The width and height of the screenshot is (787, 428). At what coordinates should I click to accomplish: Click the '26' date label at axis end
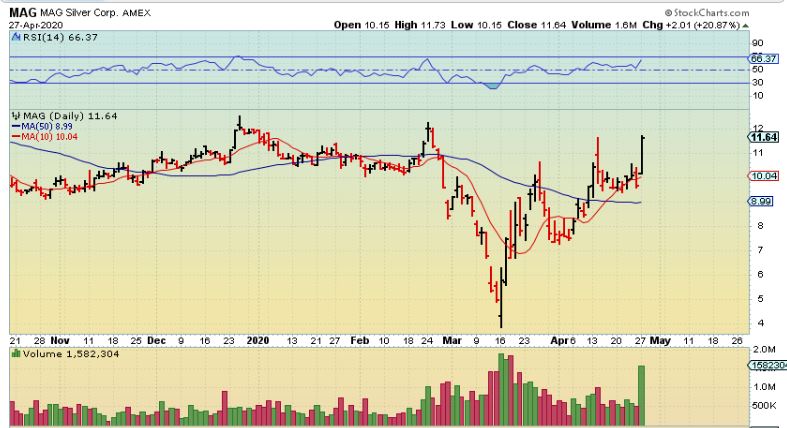[x=737, y=341]
